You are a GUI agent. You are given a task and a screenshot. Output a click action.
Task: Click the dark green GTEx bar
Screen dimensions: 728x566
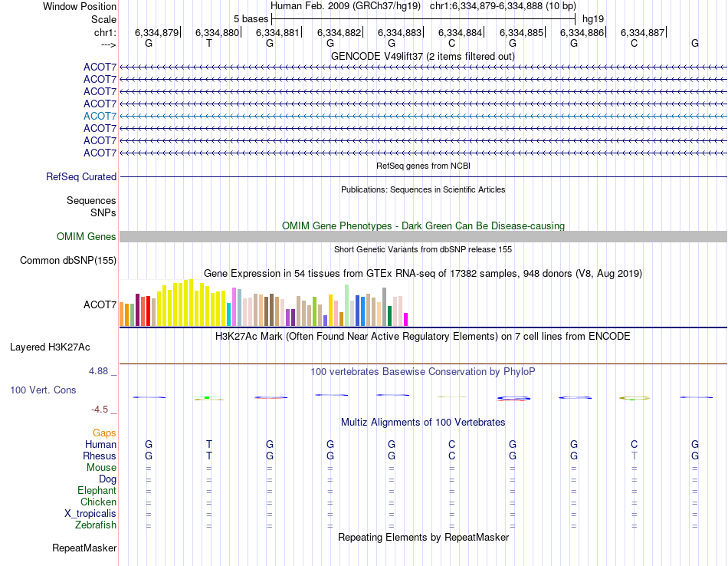pyautogui.click(x=389, y=316)
